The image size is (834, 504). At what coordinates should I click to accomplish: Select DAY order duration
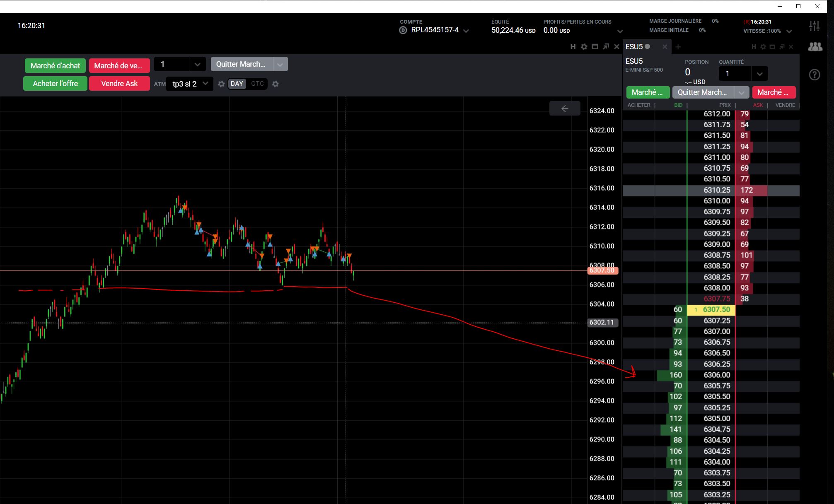237,84
